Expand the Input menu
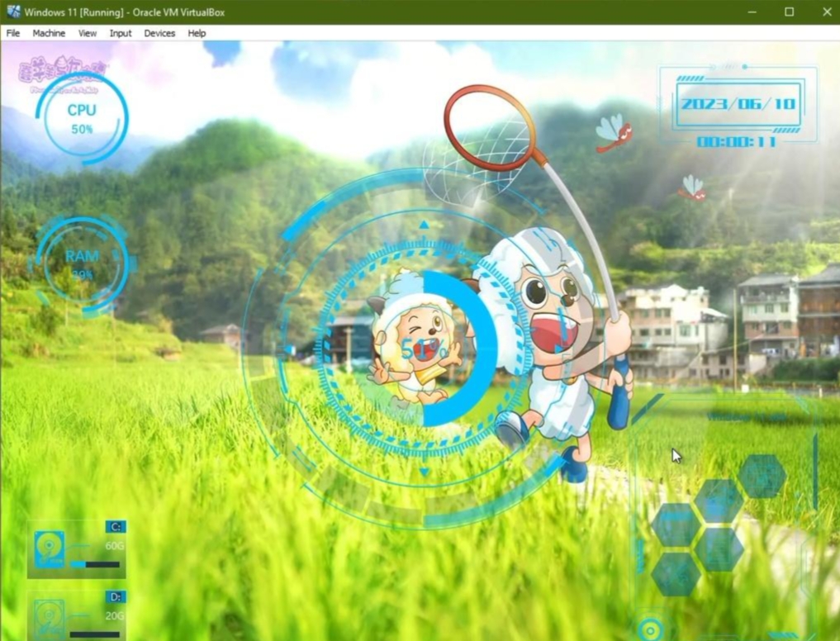 coord(121,33)
